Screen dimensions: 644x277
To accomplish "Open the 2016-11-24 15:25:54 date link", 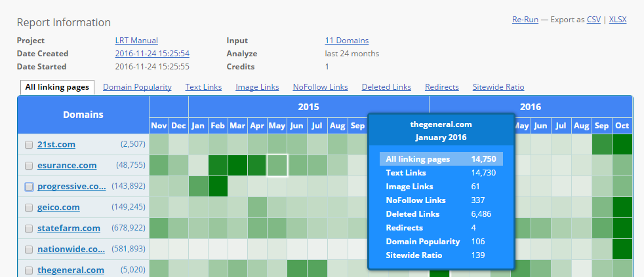I will pos(152,53).
